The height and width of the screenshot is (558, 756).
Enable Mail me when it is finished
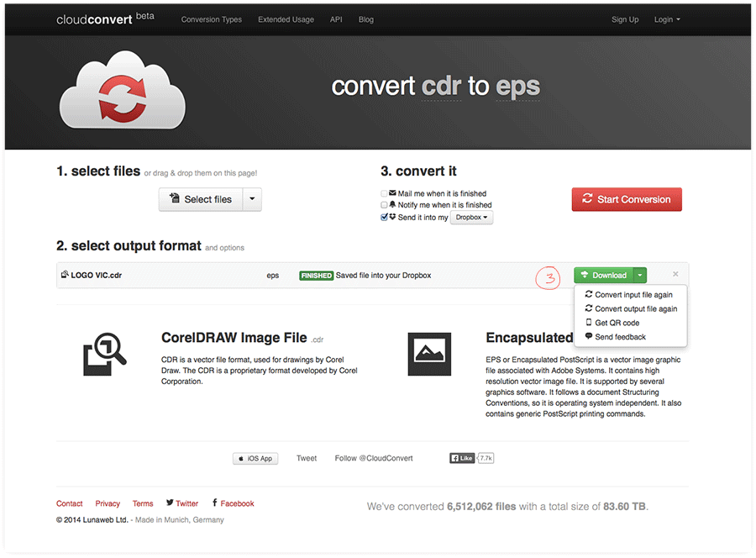(x=384, y=193)
